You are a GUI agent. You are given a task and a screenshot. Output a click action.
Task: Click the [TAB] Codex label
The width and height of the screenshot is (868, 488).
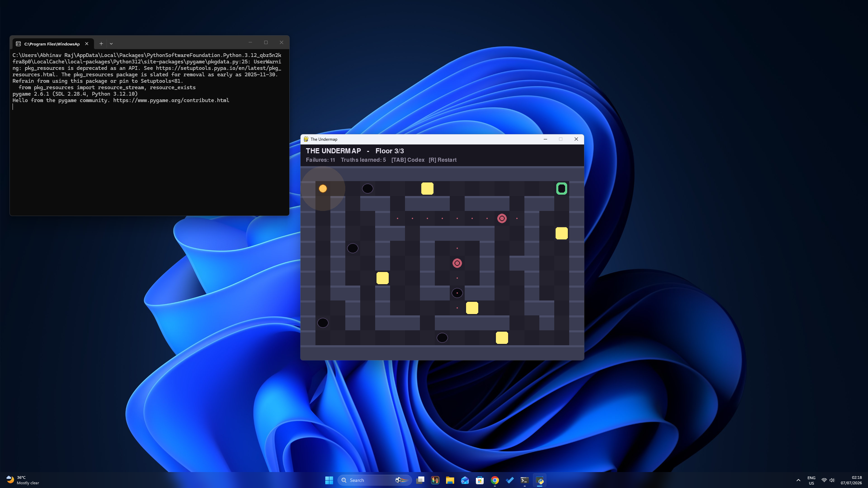pyautogui.click(x=408, y=160)
